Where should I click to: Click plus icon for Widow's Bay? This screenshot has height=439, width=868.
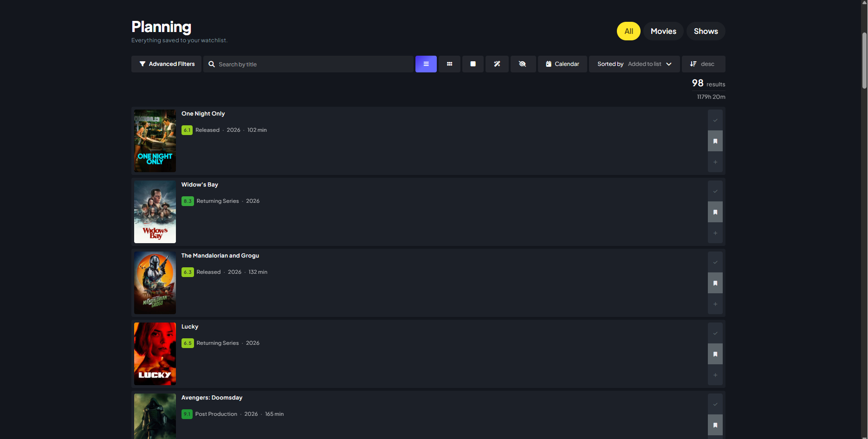715,233
